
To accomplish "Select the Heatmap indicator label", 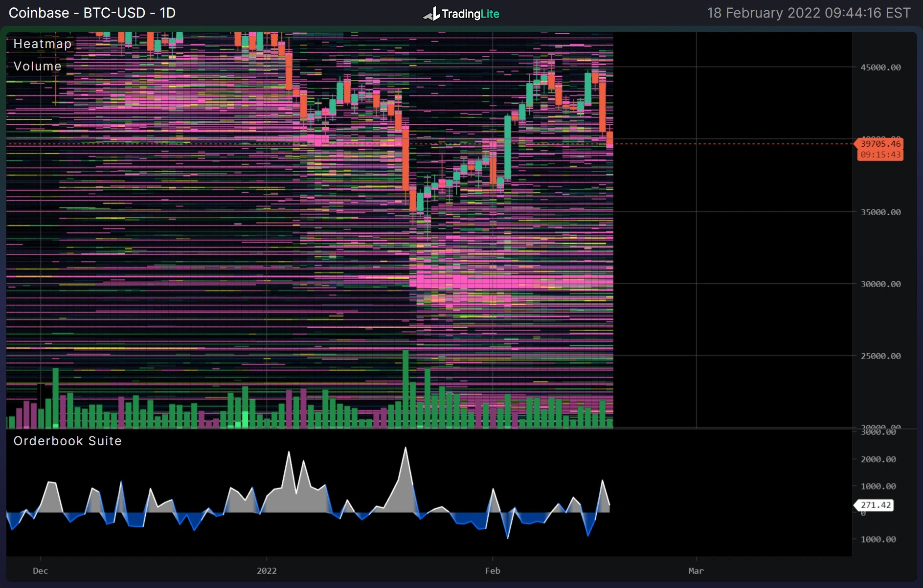I will click(x=43, y=44).
